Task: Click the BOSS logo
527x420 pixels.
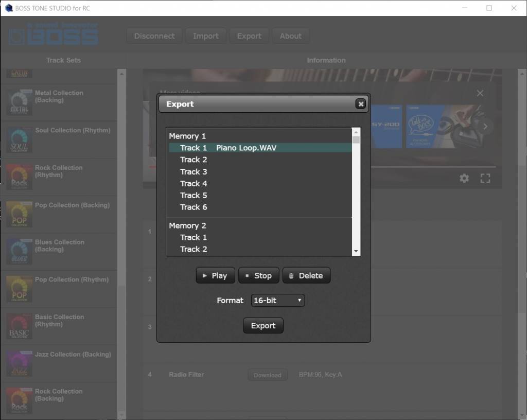Action: click(54, 34)
